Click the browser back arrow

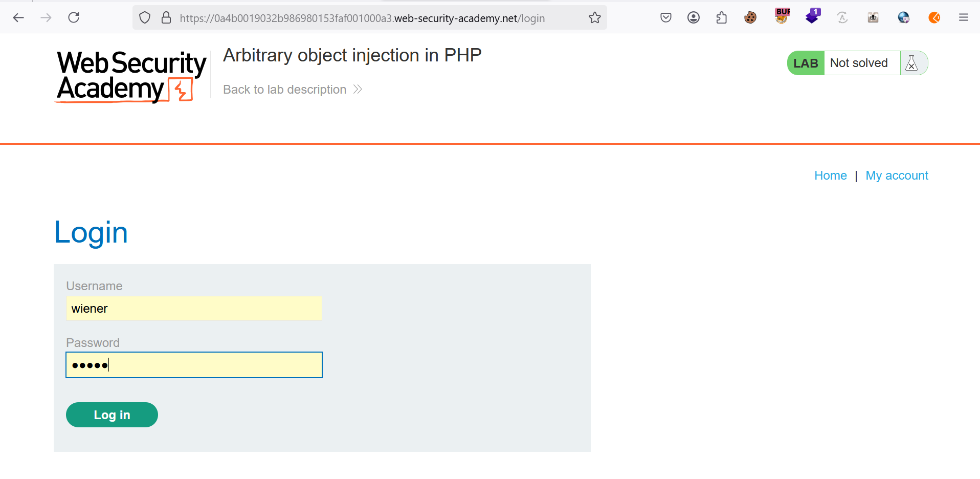tap(19, 18)
